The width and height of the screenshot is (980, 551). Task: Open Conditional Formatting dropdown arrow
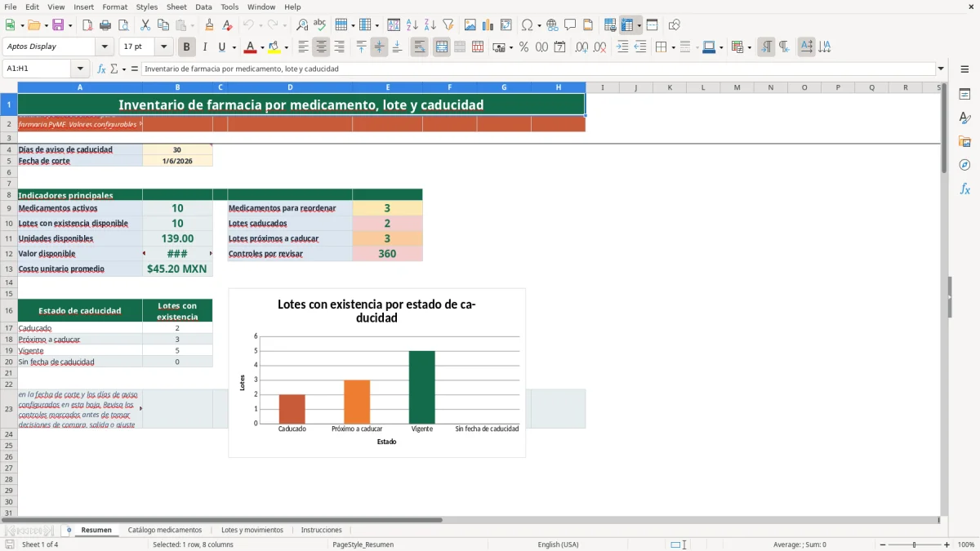(x=749, y=47)
